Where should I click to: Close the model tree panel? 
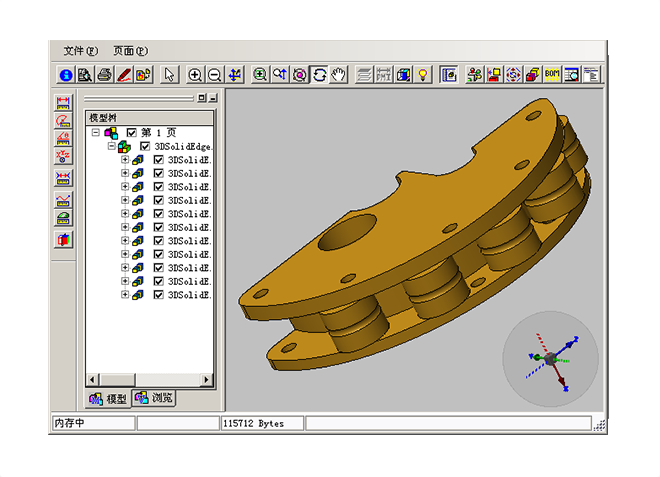(x=212, y=98)
